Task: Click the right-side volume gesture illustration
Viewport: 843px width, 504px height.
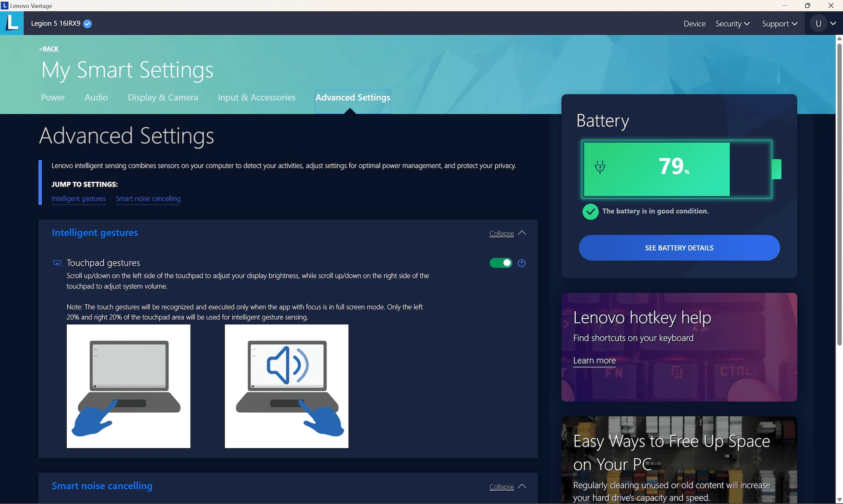Action: (x=287, y=386)
